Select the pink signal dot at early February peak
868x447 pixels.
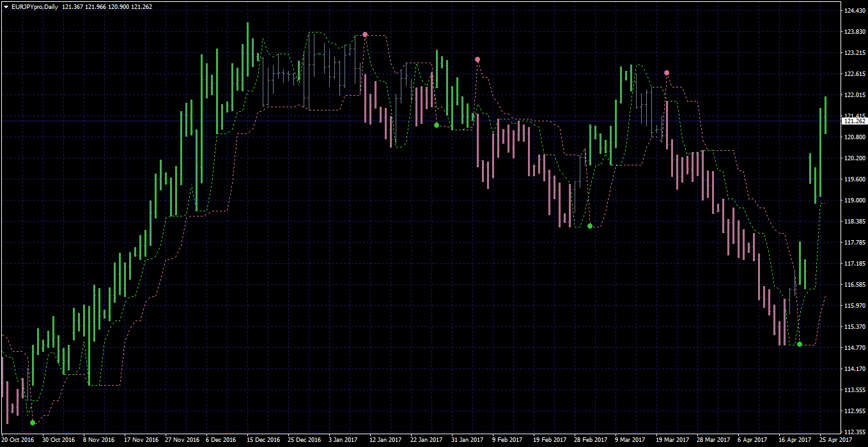click(x=477, y=59)
